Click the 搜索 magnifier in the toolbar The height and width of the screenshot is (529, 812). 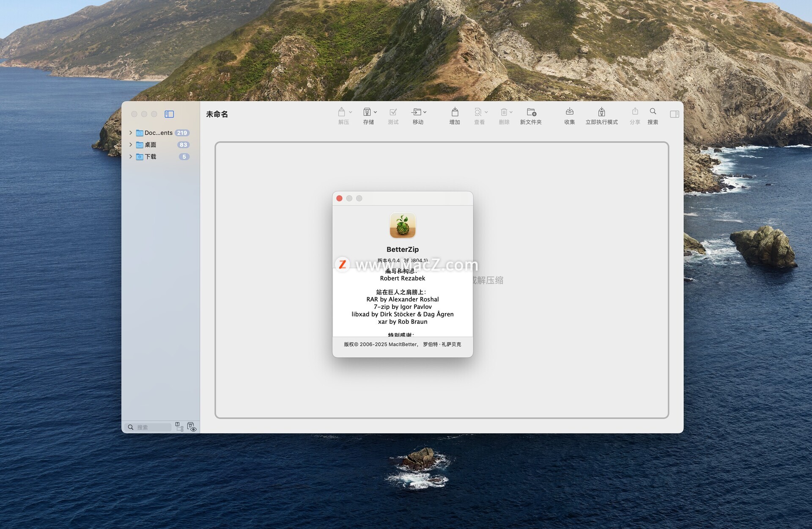coord(653,111)
